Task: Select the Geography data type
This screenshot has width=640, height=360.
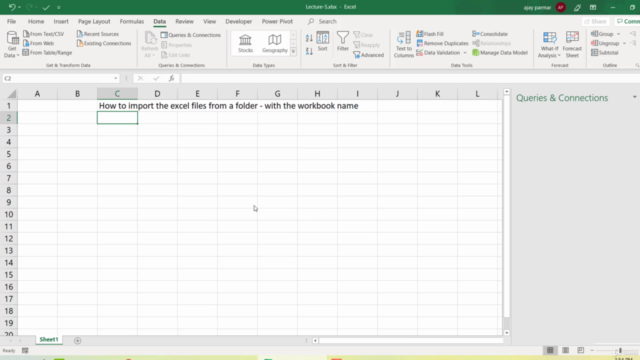Action: (275, 43)
